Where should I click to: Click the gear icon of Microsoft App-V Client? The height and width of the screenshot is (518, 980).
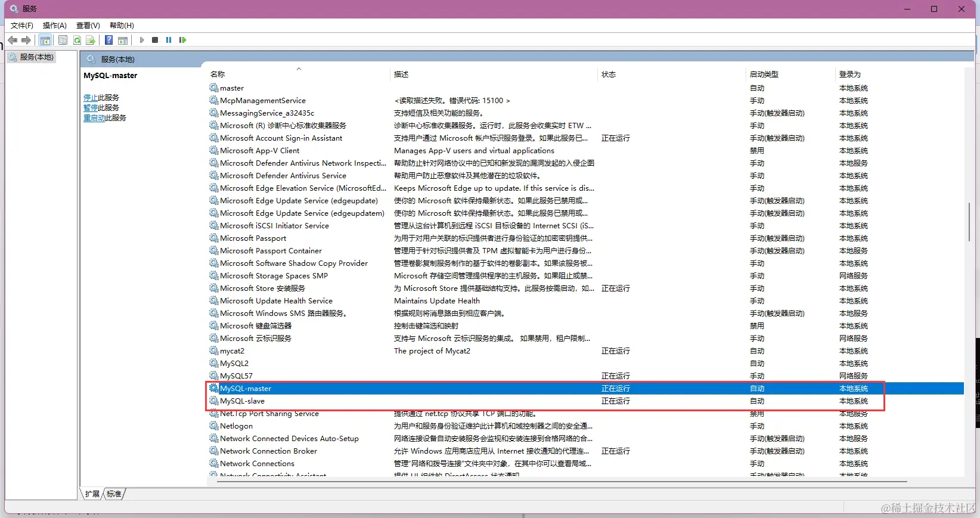click(214, 150)
